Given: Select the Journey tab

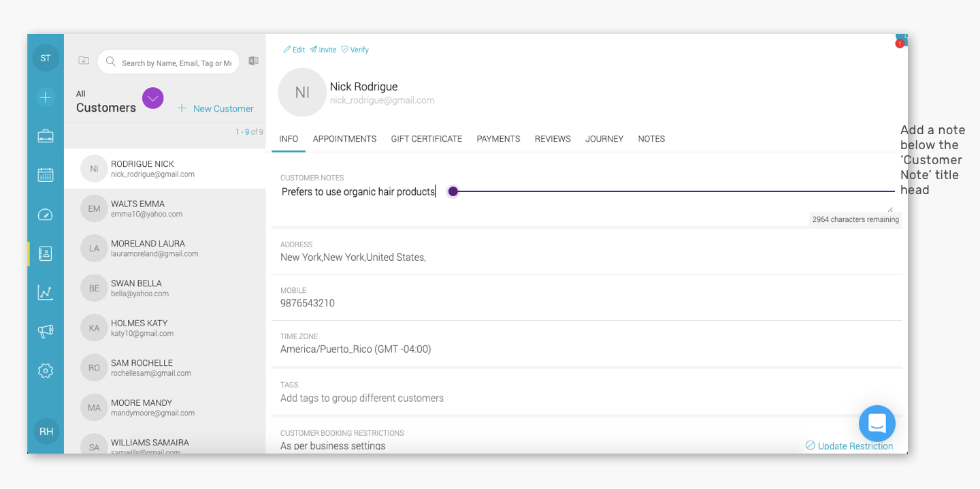Looking at the screenshot, I should coord(604,139).
